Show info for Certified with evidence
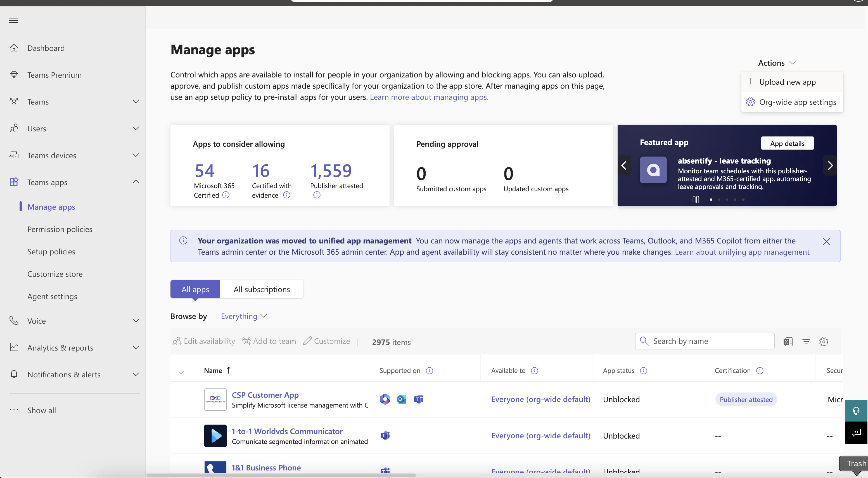This screenshot has width=868, height=478. [286, 195]
